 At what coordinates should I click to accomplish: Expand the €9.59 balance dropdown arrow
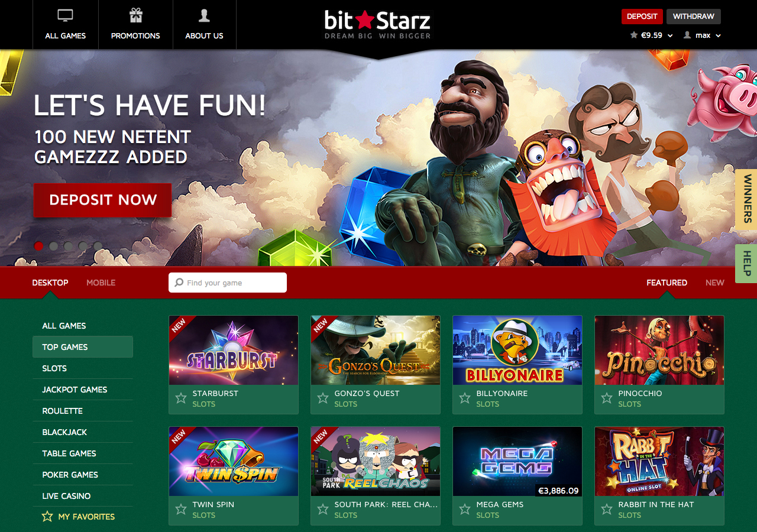pyautogui.click(x=670, y=36)
